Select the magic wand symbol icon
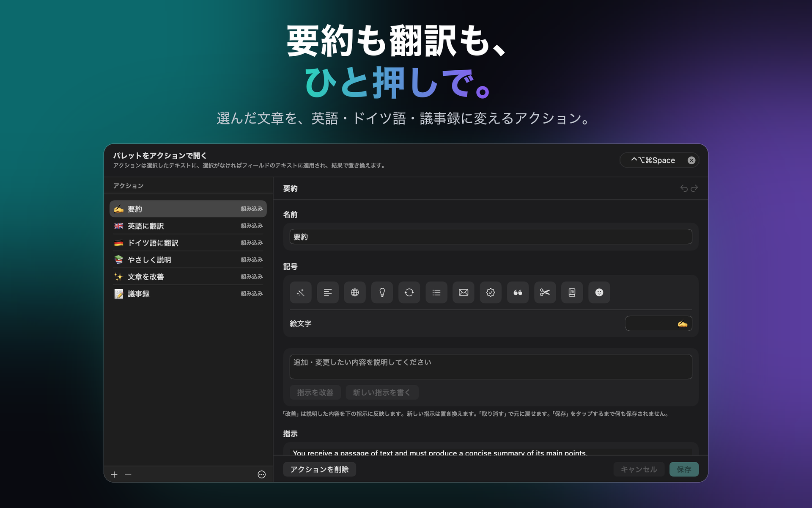The width and height of the screenshot is (812, 508). 301,293
